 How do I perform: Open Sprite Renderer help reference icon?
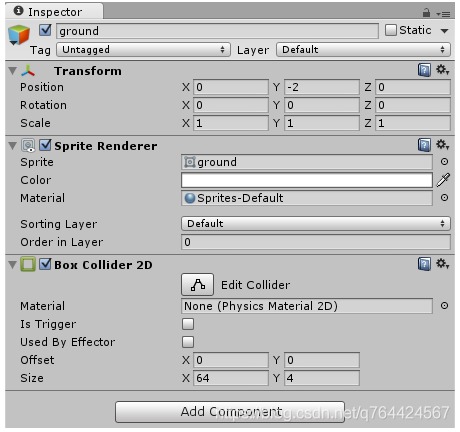[424, 145]
